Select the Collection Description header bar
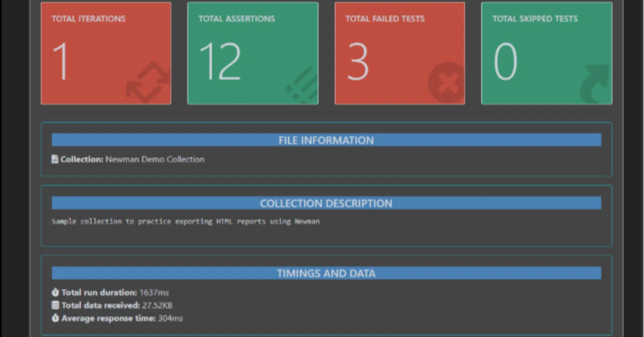Image resolution: width=644 pixels, height=337 pixels. coord(326,203)
